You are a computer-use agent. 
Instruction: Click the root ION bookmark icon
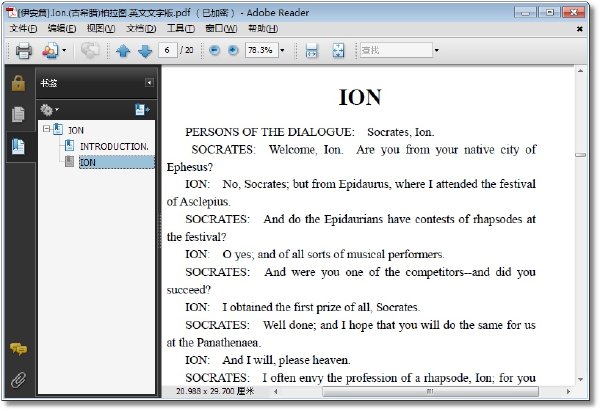pyautogui.click(x=58, y=129)
